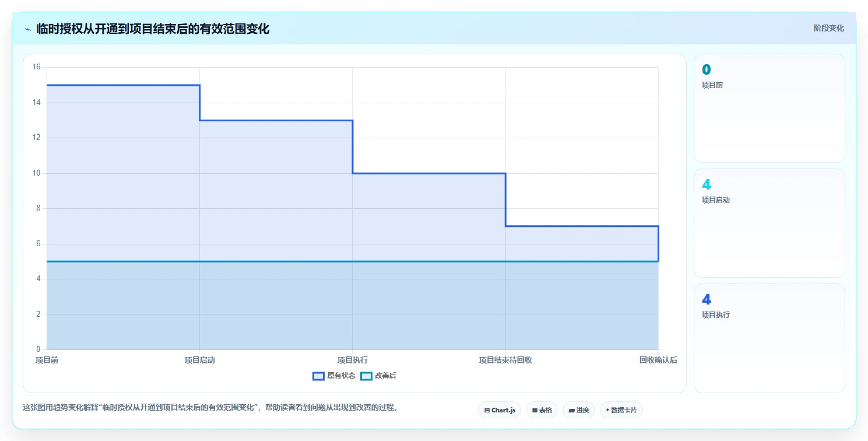Viewport: 868px width, 441px height.
Task: Click the title 临时授权从开通到项目结束后的有效范围变化
Action: [153, 29]
